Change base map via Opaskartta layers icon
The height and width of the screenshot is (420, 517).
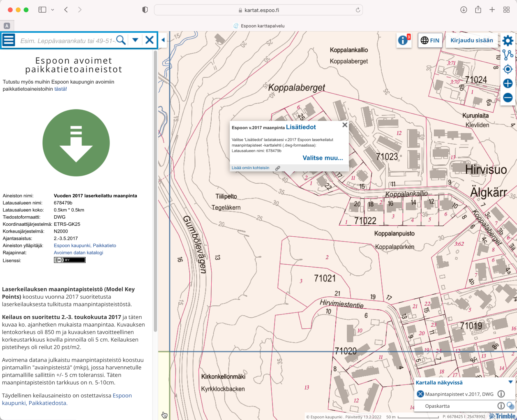[511, 406]
